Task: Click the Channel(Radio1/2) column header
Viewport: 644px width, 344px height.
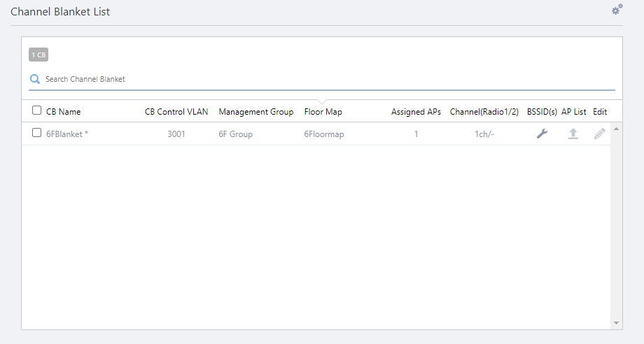Action: point(484,112)
